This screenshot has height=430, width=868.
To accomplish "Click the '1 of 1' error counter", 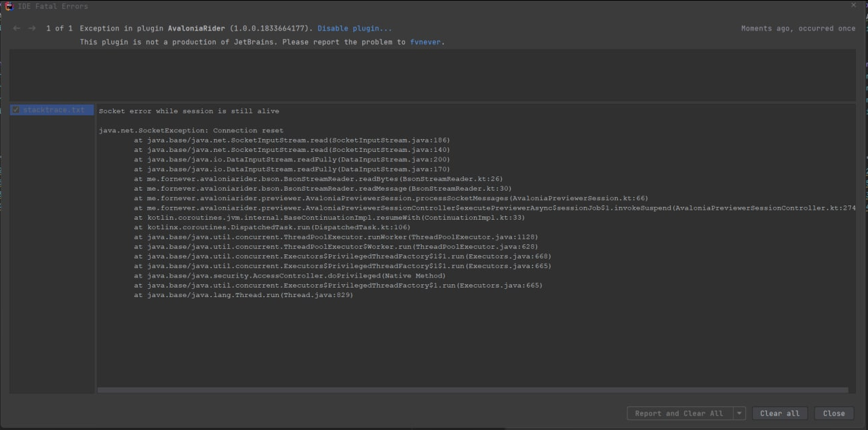I will (59, 28).
